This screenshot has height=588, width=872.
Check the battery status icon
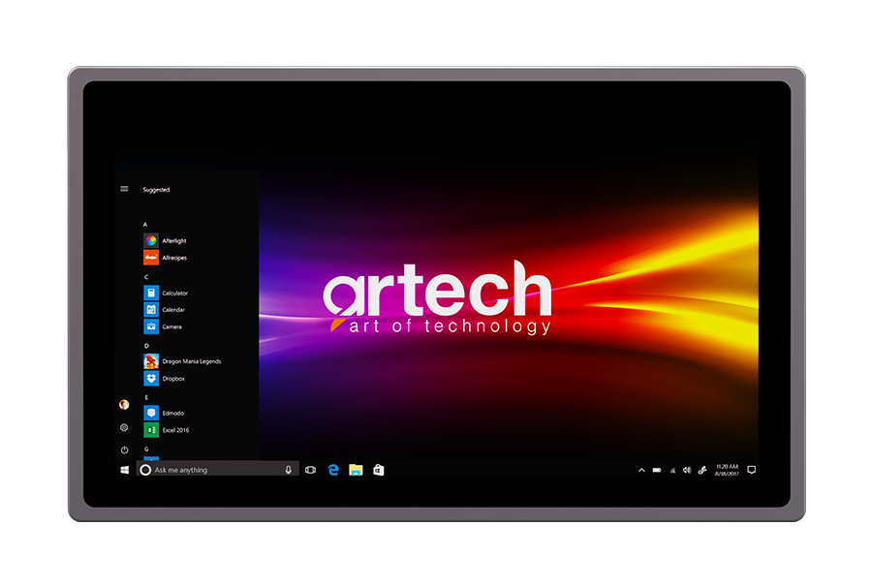click(x=657, y=470)
